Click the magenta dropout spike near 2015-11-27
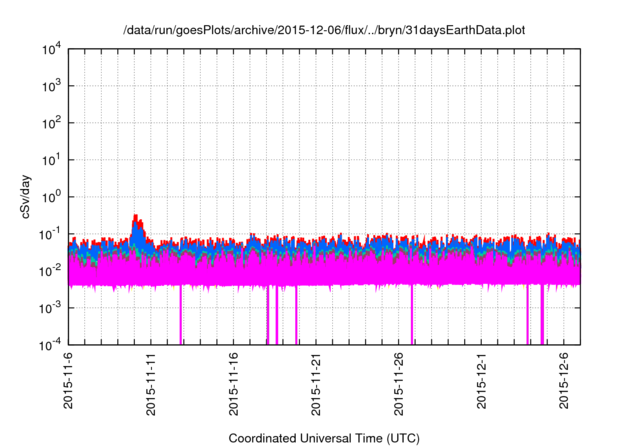Image resolution: width=640 pixels, height=448 pixels. [412, 314]
